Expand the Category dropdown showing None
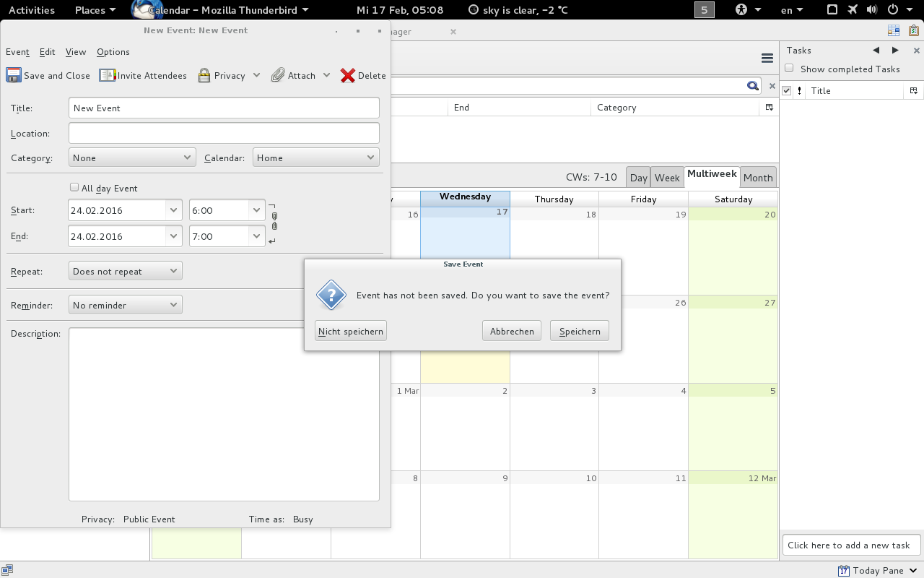Screen dimensions: 924x578 [132, 158]
